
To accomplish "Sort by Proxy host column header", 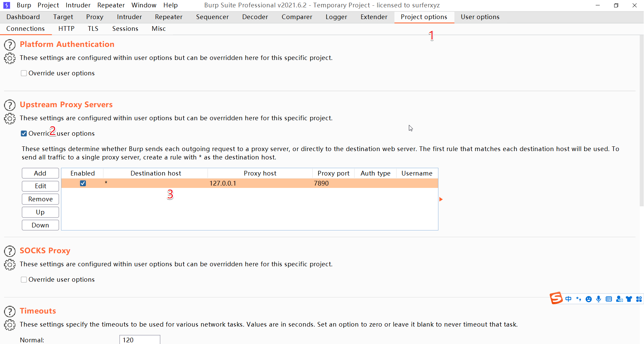I will (260, 173).
